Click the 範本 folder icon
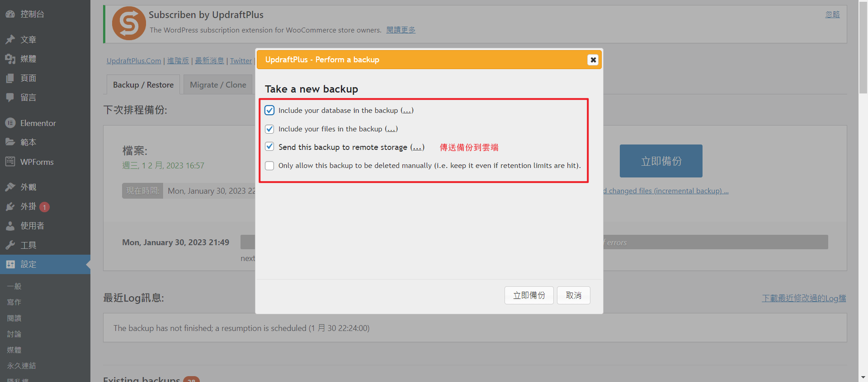868x382 pixels. (10, 142)
